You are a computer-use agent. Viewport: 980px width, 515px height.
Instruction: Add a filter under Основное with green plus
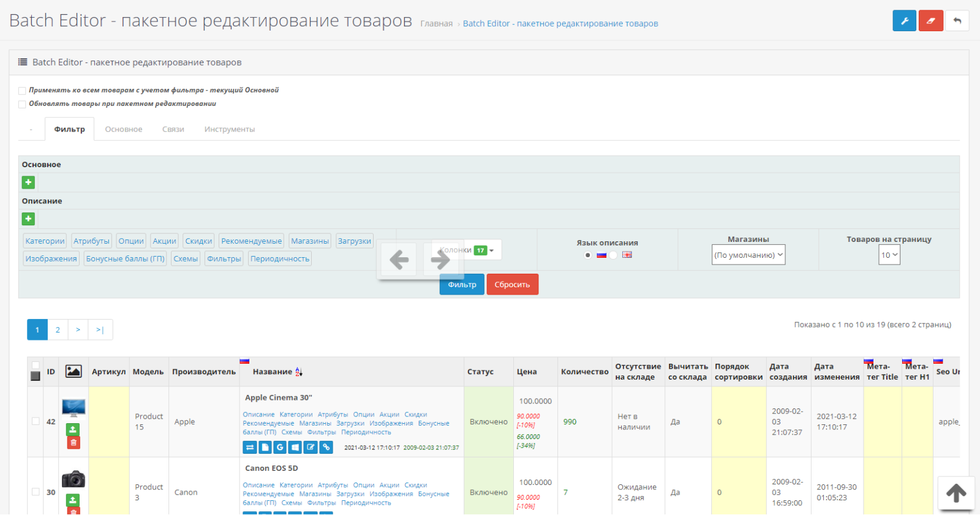(28, 182)
